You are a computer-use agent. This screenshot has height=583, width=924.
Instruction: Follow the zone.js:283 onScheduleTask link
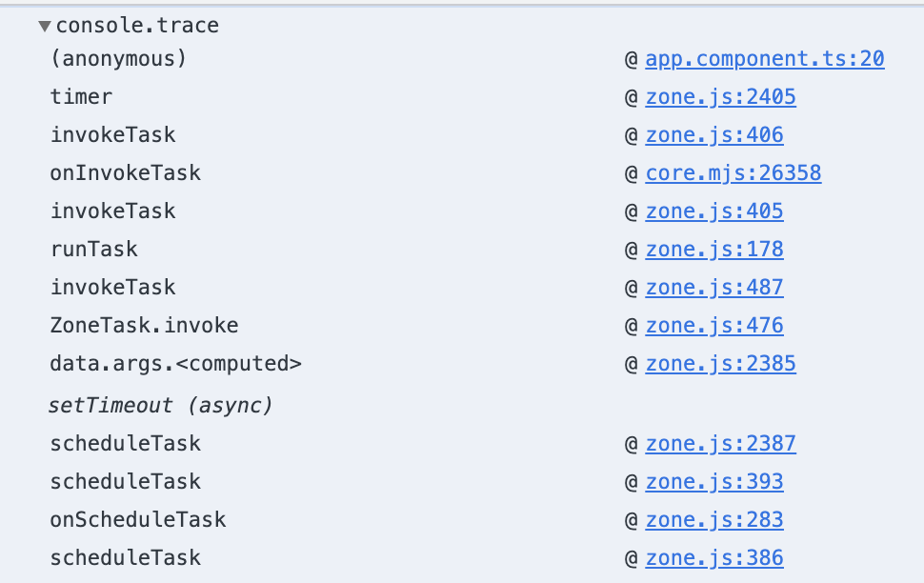[714, 520]
